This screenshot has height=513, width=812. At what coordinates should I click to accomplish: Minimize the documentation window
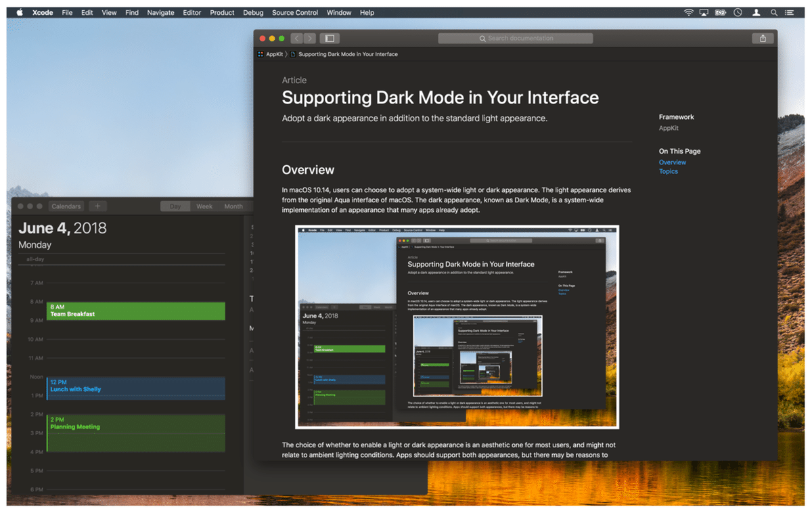point(272,39)
